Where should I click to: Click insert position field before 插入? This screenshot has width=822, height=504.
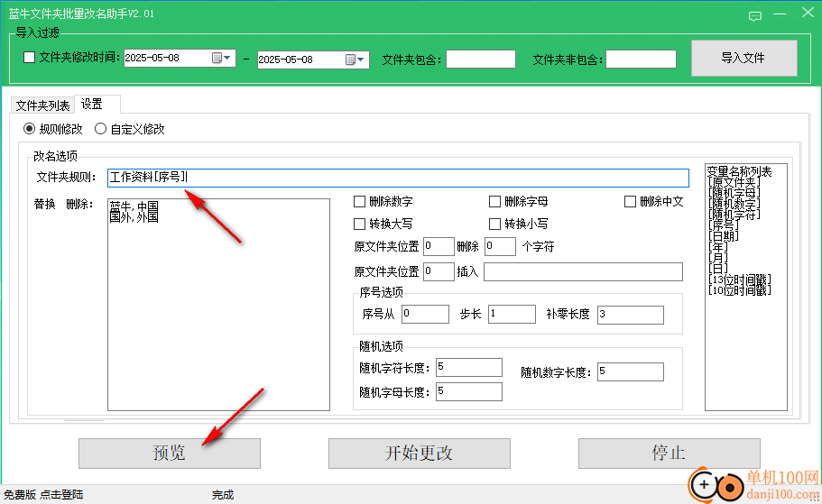pyautogui.click(x=439, y=272)
